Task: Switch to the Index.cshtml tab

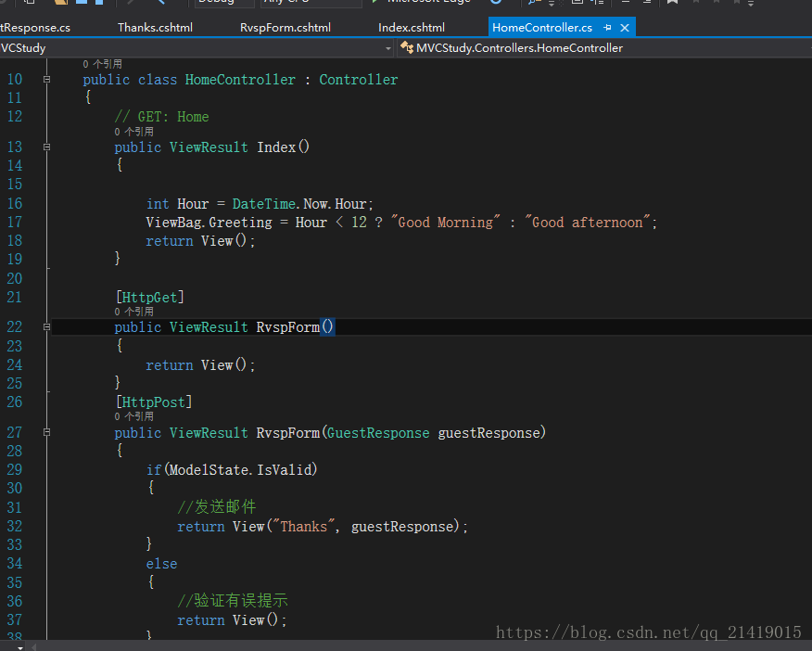Action: [412, 28]
